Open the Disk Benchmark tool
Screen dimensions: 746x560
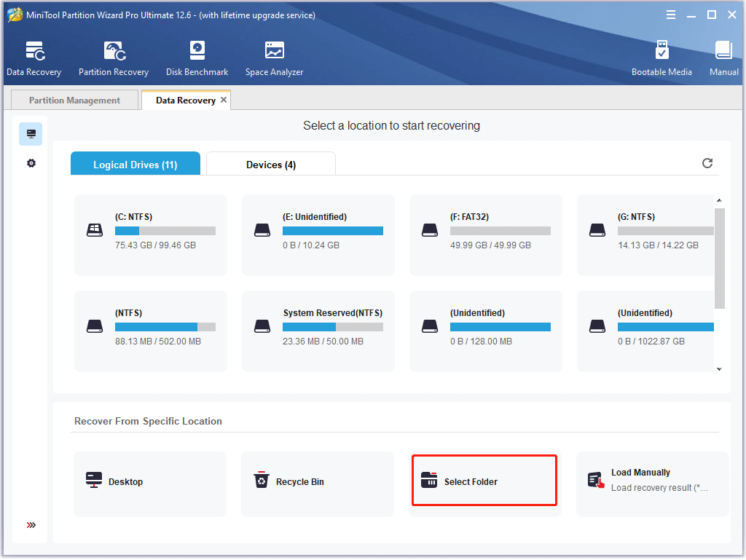pos(197,58)
